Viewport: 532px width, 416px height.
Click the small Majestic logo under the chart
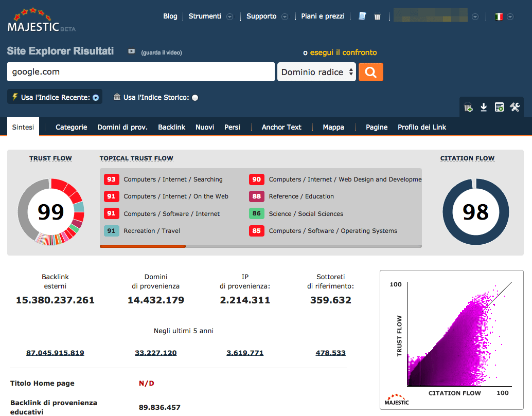pos(397,400)
